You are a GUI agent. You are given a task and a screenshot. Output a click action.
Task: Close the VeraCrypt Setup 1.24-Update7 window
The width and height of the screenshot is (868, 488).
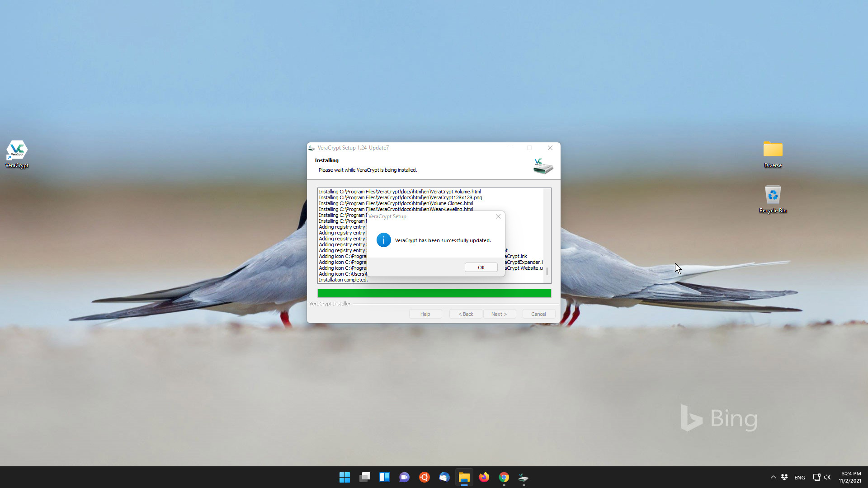(550, 148)
